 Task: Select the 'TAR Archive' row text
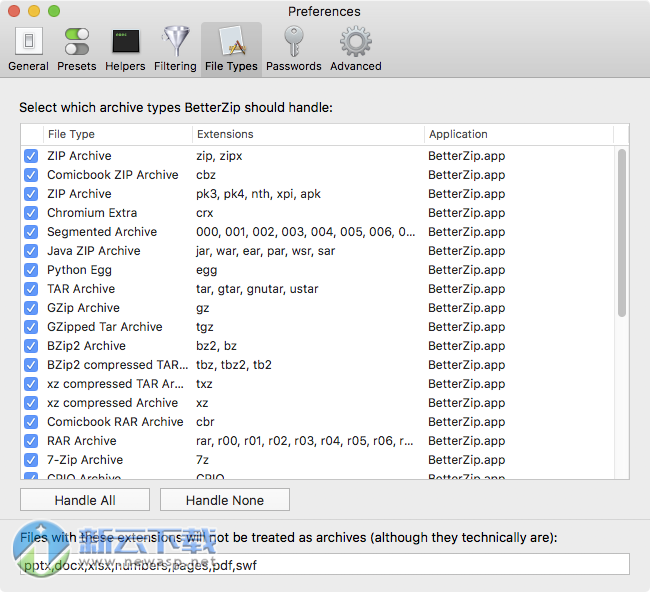pos(81,289)
